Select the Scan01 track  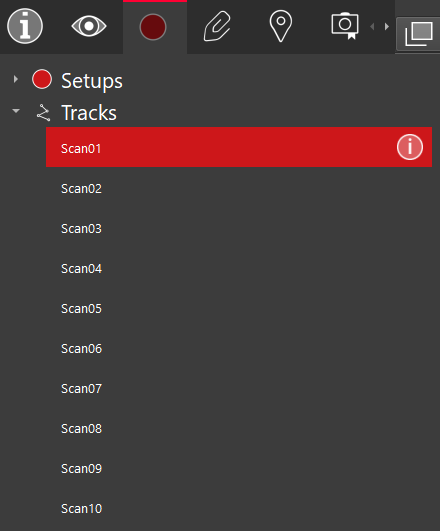tap(239, 147)
